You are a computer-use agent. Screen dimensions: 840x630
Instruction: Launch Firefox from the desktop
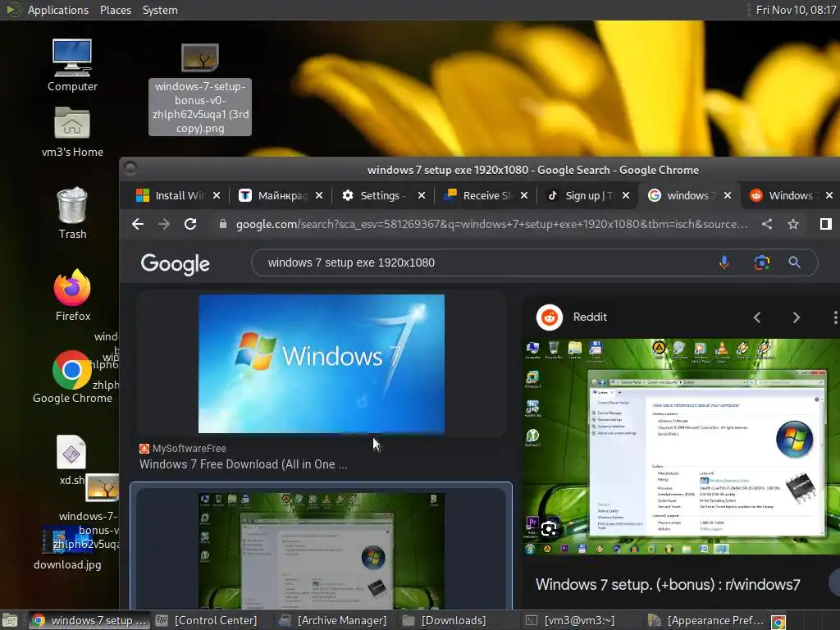(x=72, y=288)
